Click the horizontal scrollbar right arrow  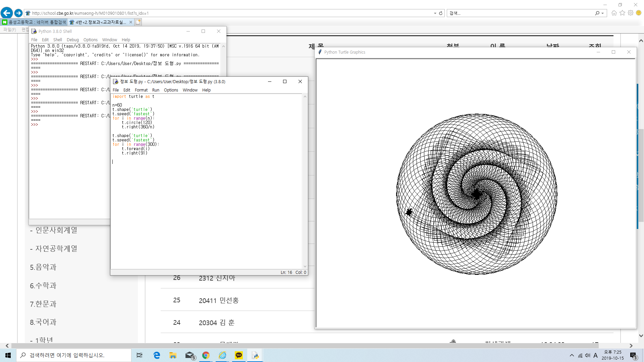pyautogui.click(x=631, y=346)
